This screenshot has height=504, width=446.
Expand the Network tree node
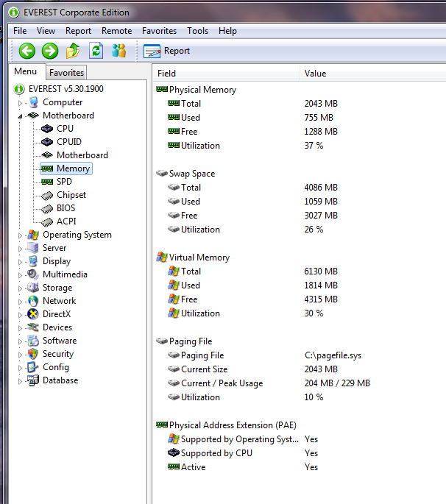(21, 302)
